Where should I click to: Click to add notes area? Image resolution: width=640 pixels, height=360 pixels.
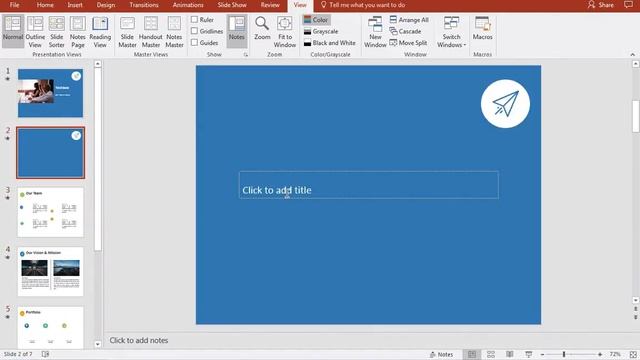tap(138, 340)
